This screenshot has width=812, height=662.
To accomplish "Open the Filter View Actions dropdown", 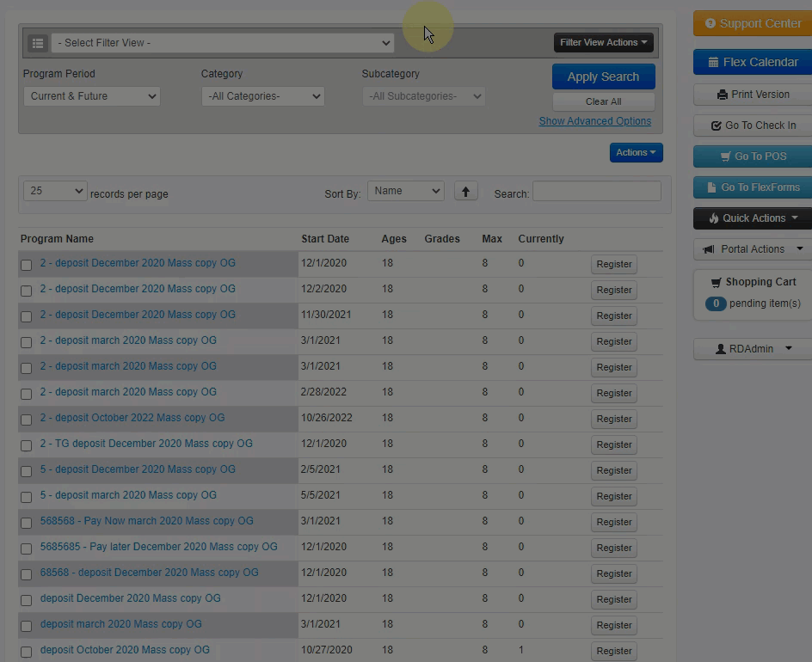I will 603,42.
